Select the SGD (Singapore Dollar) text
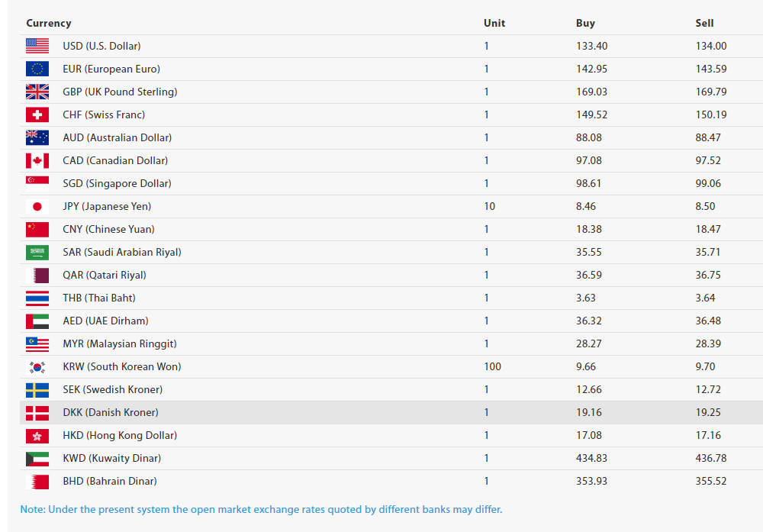Viewport: 763px width, 532px height. coord(117,183)
